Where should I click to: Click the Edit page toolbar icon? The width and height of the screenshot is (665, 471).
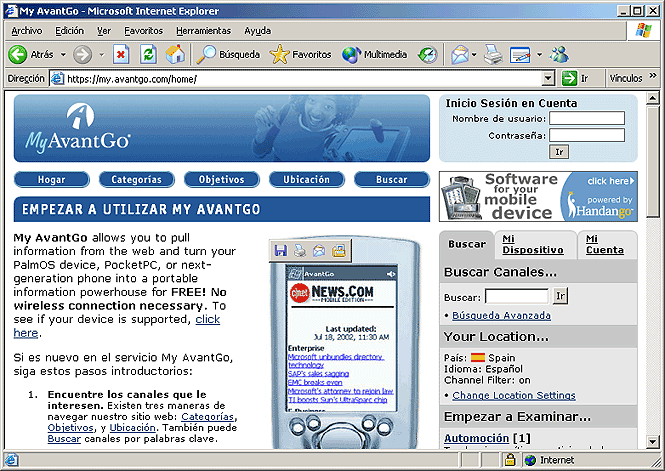[520, 55]
